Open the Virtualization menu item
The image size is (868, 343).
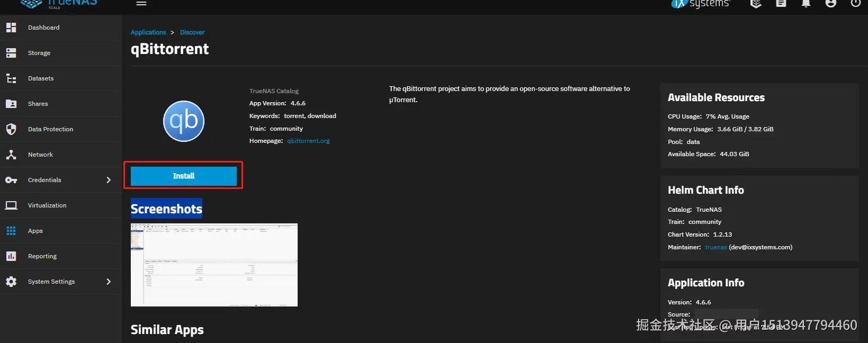coord(61,205)
